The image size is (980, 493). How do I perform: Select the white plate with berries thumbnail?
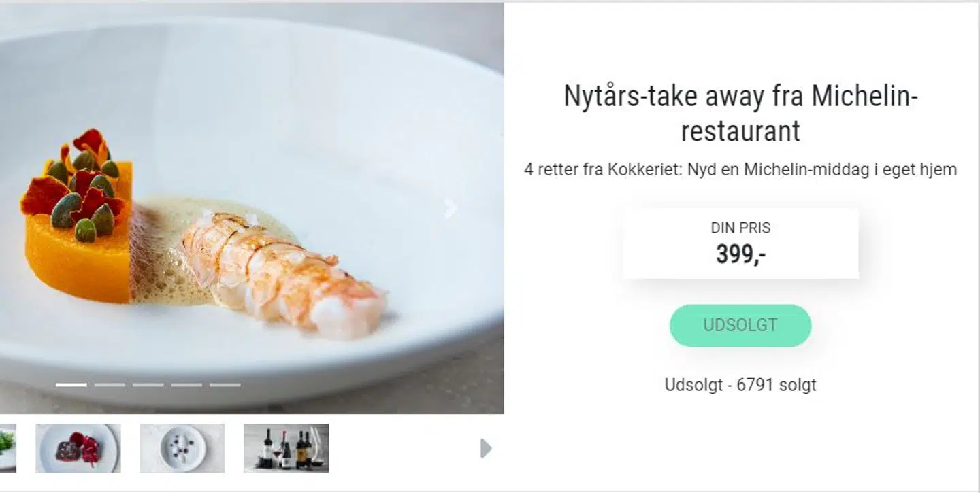click(182, 448)
